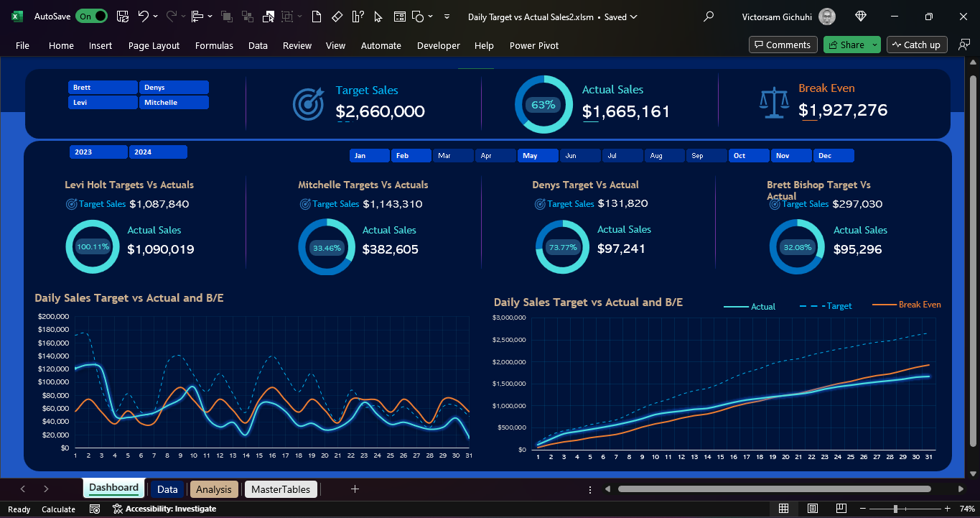The height and width of the screenshot is (518, 980).
Task: Click the Undo arrow icon
Action: pyautogui.click(x=144, y=17)
